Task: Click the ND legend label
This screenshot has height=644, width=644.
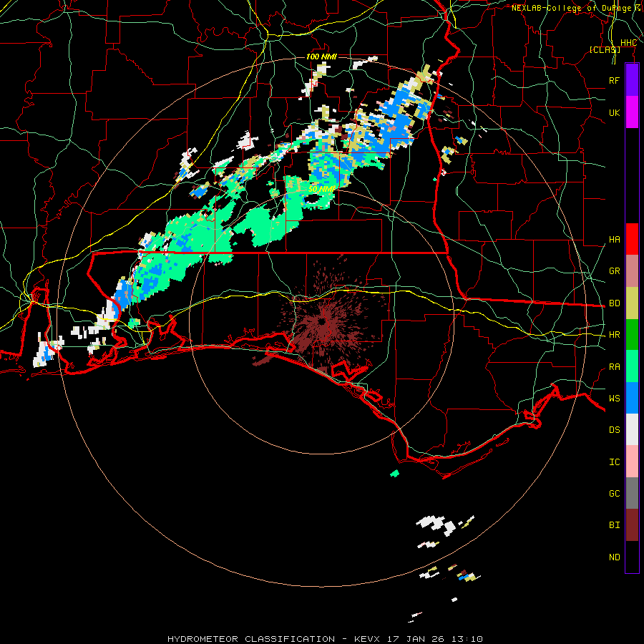Action: pyautogui.click(x=614, y=557)
